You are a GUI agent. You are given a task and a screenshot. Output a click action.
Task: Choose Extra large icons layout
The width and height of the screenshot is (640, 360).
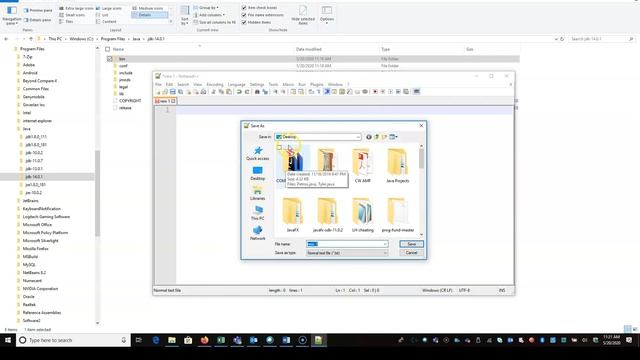(x=76, y=8)
